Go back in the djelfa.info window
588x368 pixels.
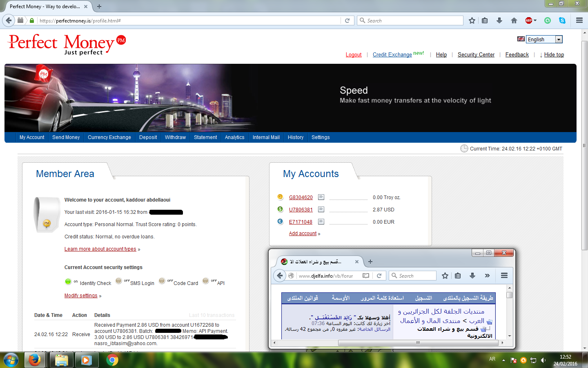click(x=280, y=276)
